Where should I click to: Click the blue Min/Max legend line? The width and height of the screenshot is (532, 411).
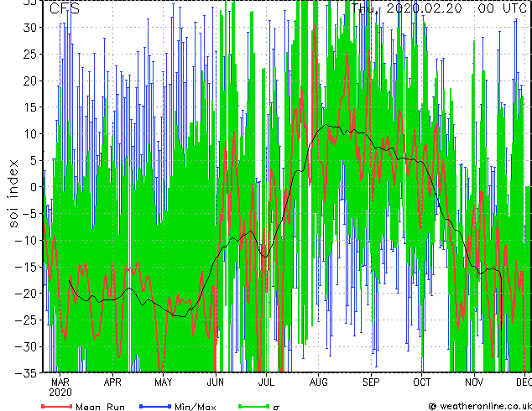155,406
